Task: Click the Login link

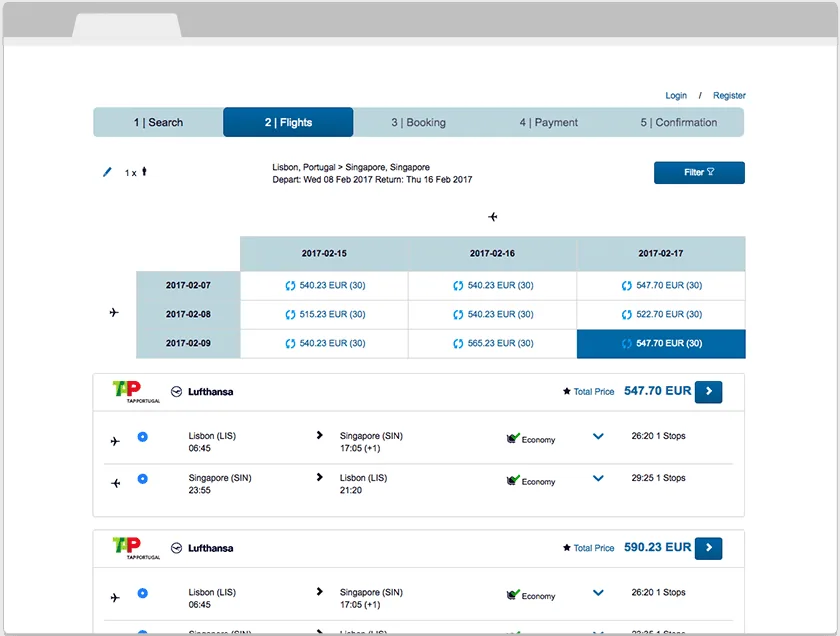Action: [676, 95]
